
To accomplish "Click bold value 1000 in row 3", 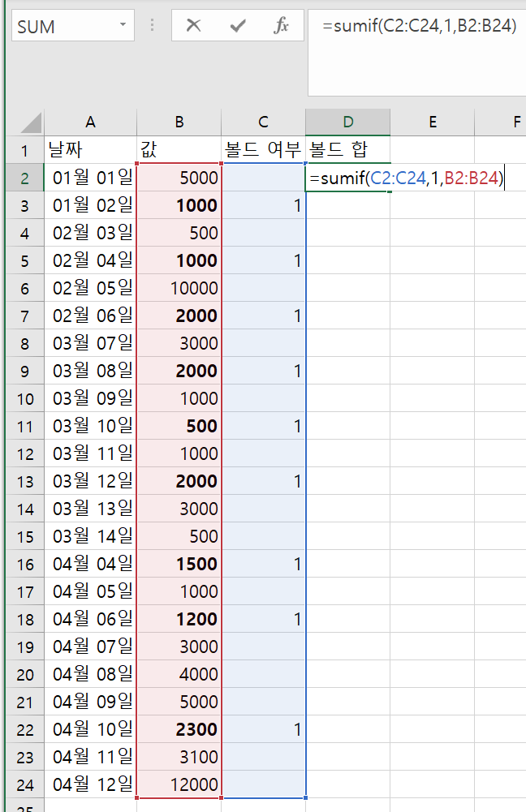I will click(x=179, y=205).
